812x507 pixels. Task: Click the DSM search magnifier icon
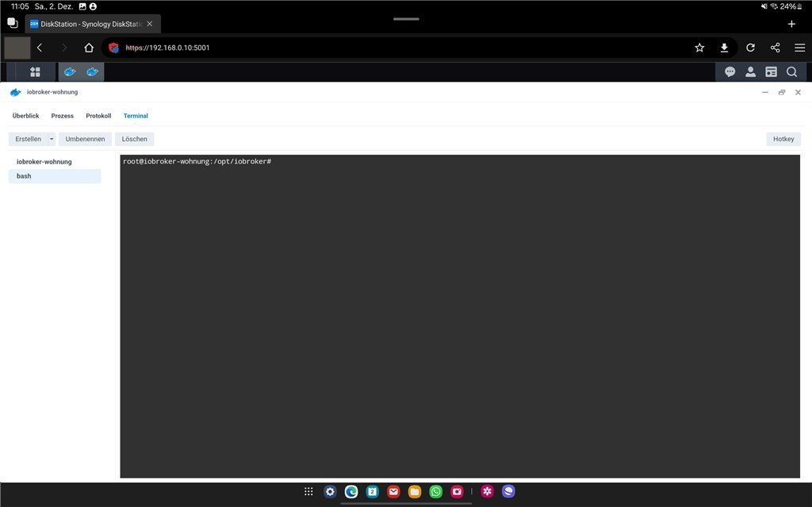coord(791,72)
